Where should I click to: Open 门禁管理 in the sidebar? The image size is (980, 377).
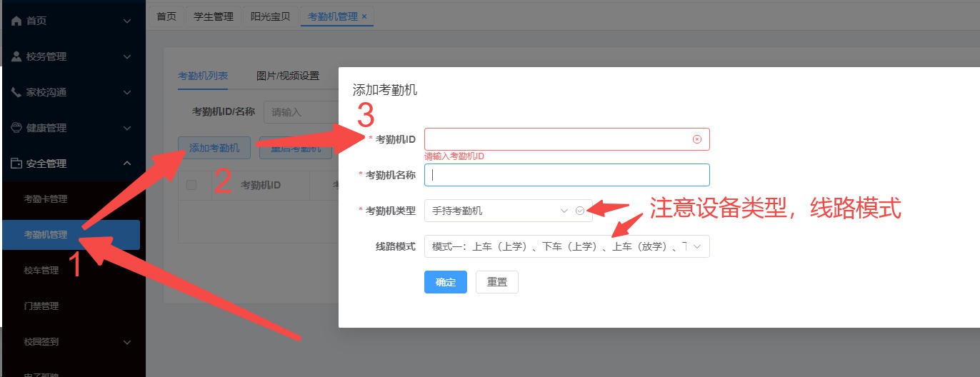tap(41, 306)
